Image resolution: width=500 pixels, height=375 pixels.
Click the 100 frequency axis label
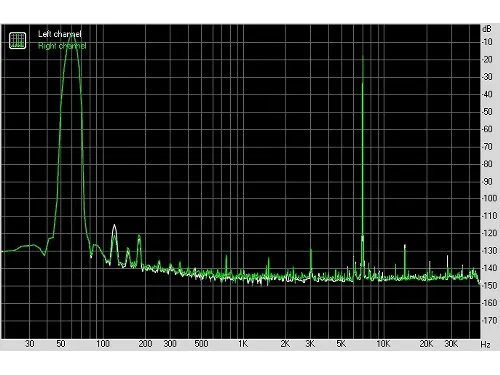click(x=103, y=344)
